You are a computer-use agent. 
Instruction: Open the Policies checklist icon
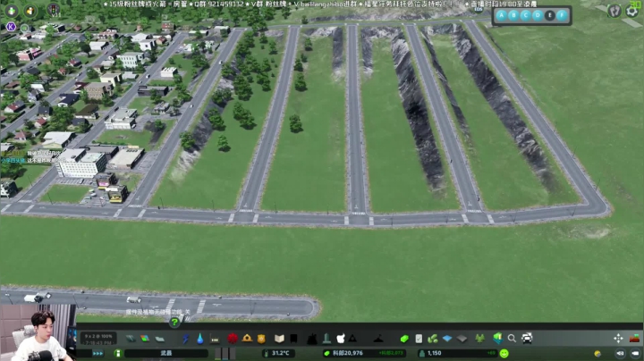(419, 339)
